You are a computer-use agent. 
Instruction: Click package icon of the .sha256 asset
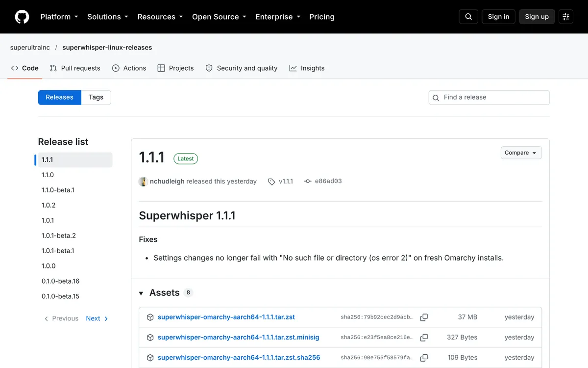(x=150, y=358)
